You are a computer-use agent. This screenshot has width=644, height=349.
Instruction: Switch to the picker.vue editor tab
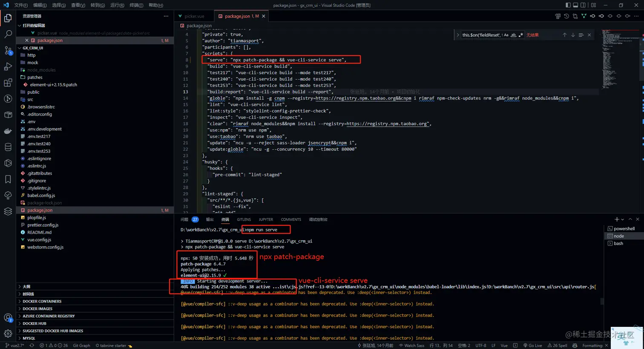coord(194,16)
